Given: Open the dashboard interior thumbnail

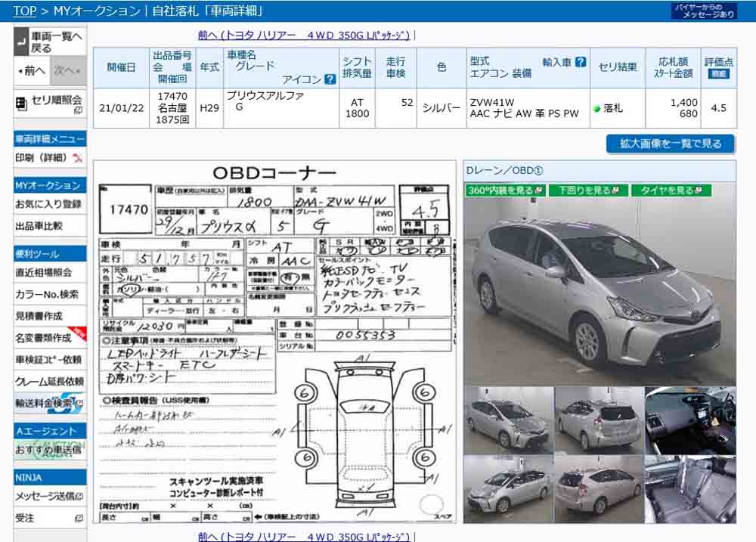Looking at the screenshot, I should (x=690, y=420).
